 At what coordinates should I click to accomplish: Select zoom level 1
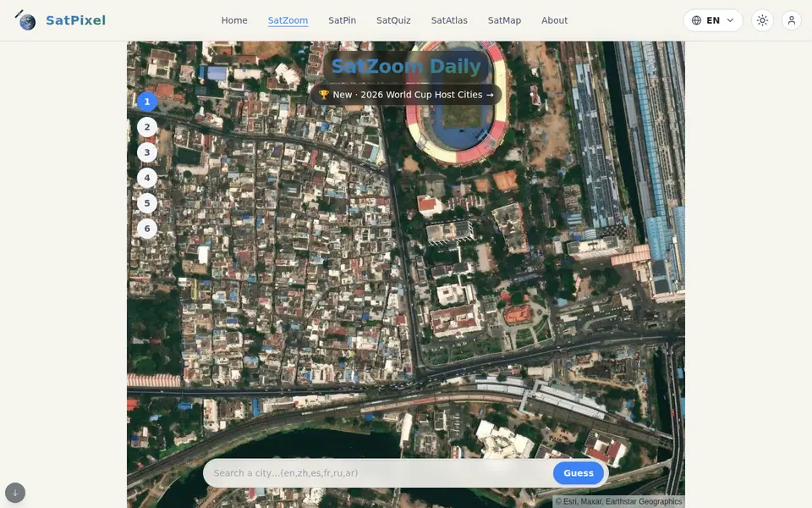[147, 102]
